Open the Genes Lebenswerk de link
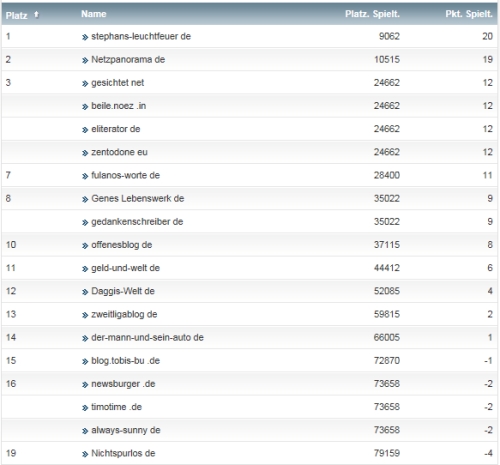Image resolution: width=500 pixels, height=465 pixels. [138, 199]
